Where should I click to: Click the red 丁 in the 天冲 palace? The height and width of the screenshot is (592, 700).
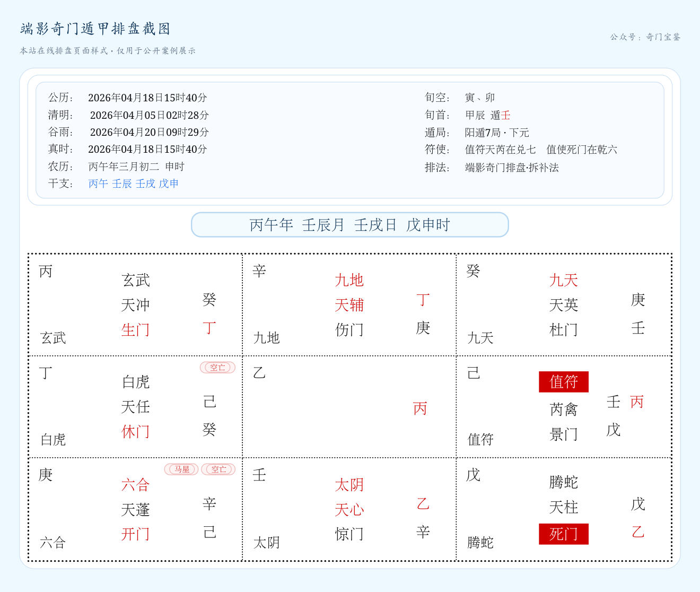(x=209, y=328)
